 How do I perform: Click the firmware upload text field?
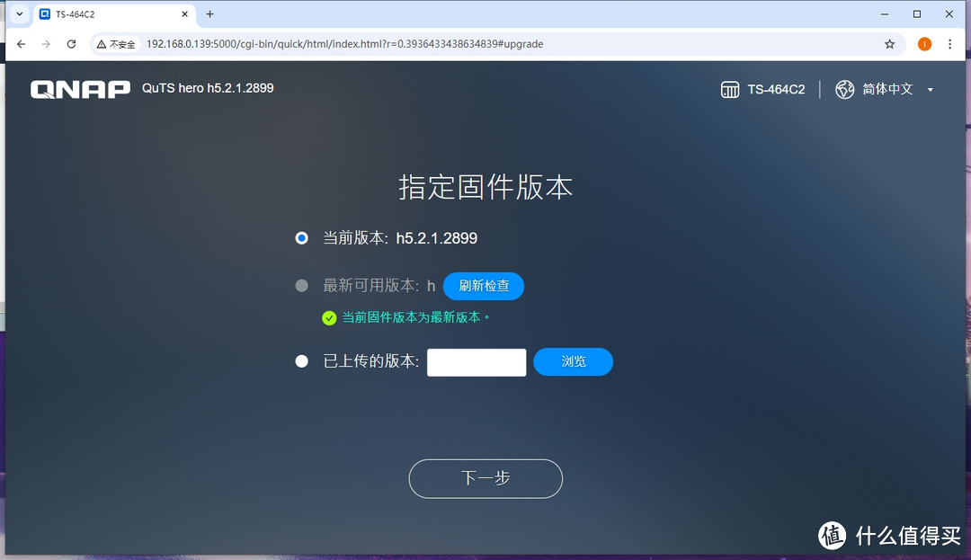pyautogui.click(x=477, y=361)
